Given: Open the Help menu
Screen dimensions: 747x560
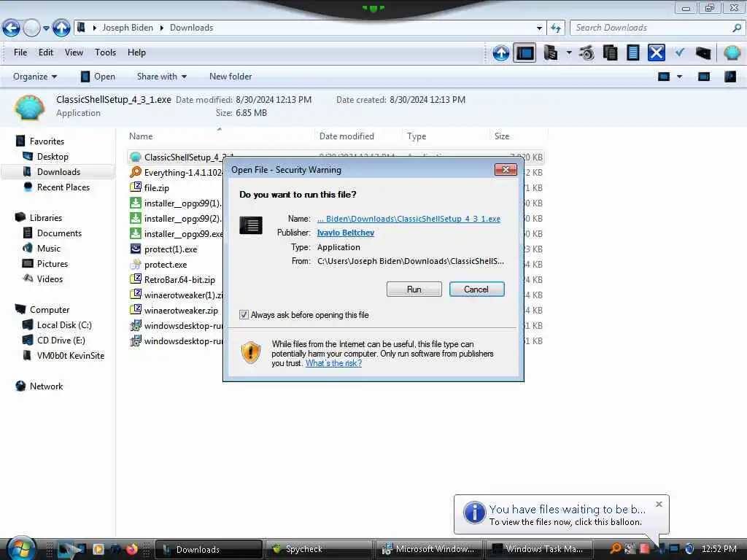Looking at the screenshot, I should (x=136, y=52).
